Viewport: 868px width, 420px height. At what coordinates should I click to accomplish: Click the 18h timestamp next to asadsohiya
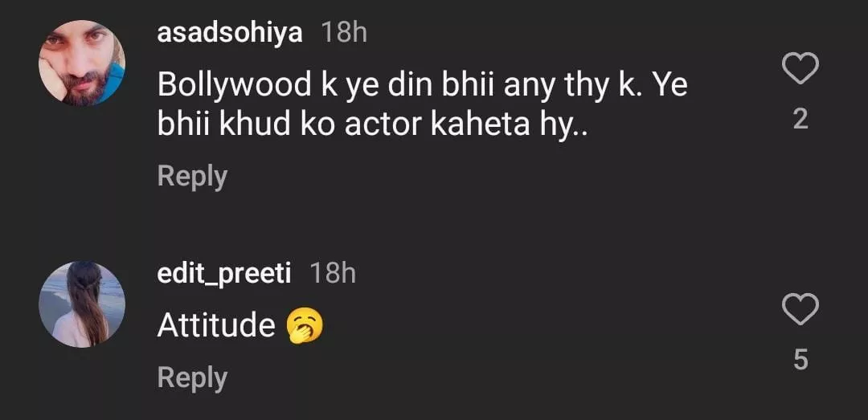344,34
